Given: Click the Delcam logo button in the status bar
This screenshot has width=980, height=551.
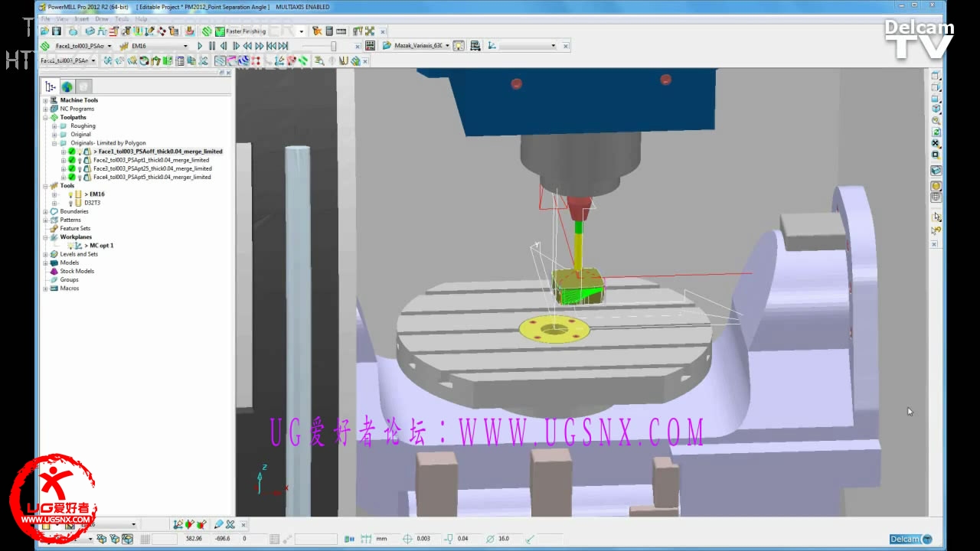Looking at the screenshot, I should click(911, 539).
